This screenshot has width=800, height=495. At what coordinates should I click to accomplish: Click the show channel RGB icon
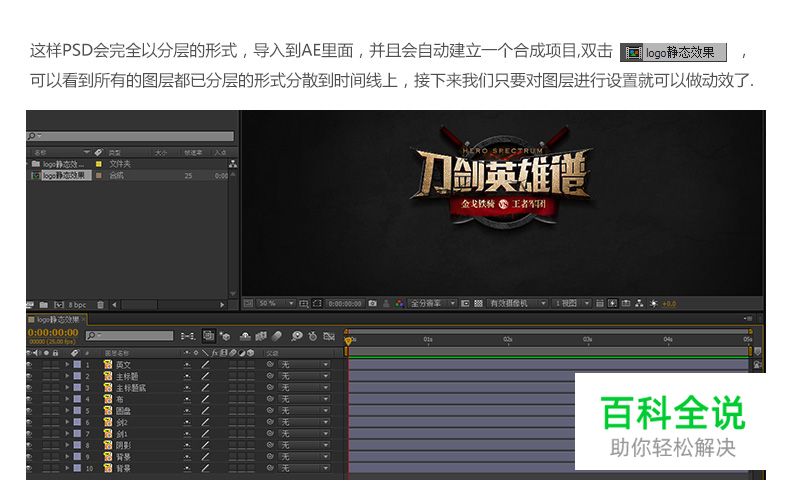399,304
